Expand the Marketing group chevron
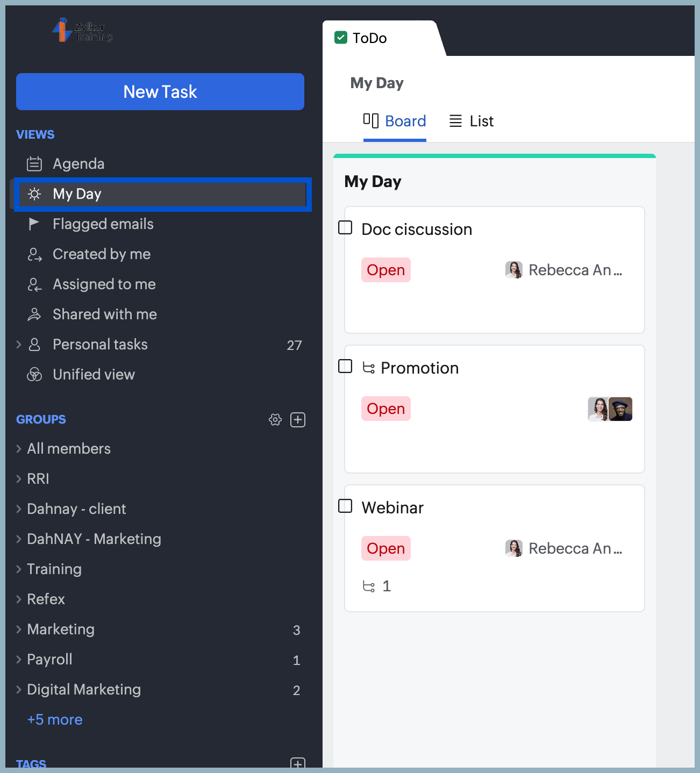Image resolution: width=700 pixels, height=773 pixels. click(x=19, y=629)
